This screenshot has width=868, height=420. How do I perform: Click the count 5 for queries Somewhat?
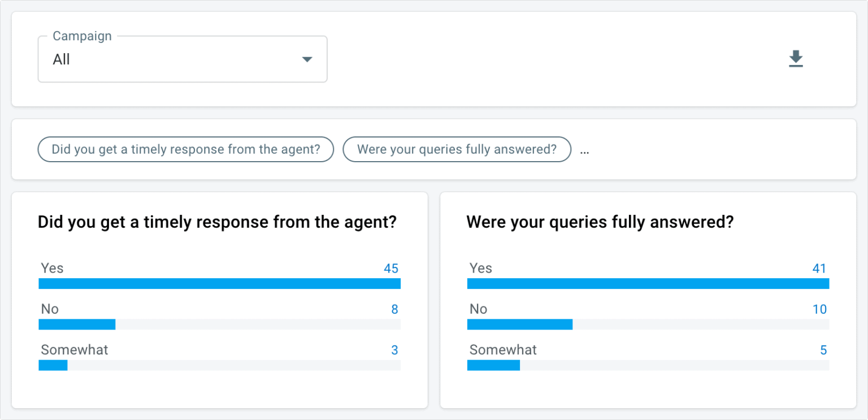point(823,350)
